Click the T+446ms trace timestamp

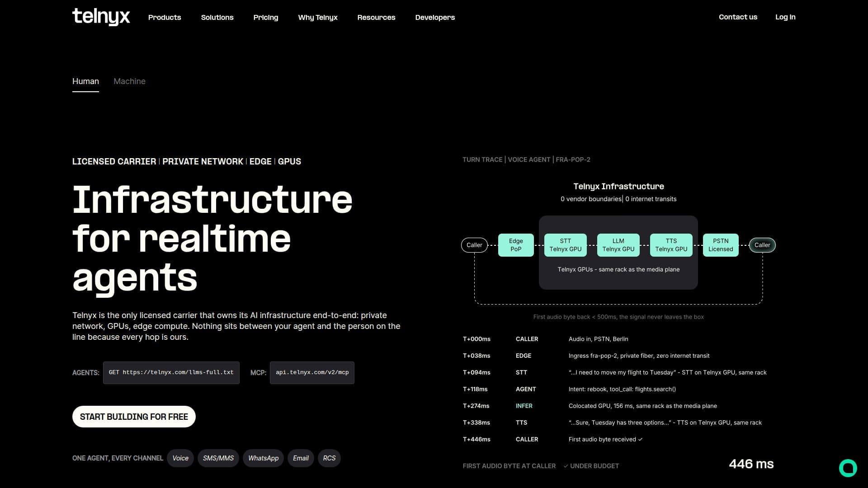click(x=476, y=439)
